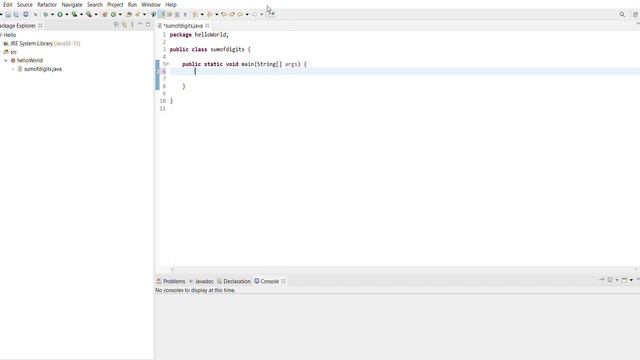This screenshot has width=640, height=360.
Task: Click the Pin Console icon
Action: pyautogui.click(x=602, y=280)
